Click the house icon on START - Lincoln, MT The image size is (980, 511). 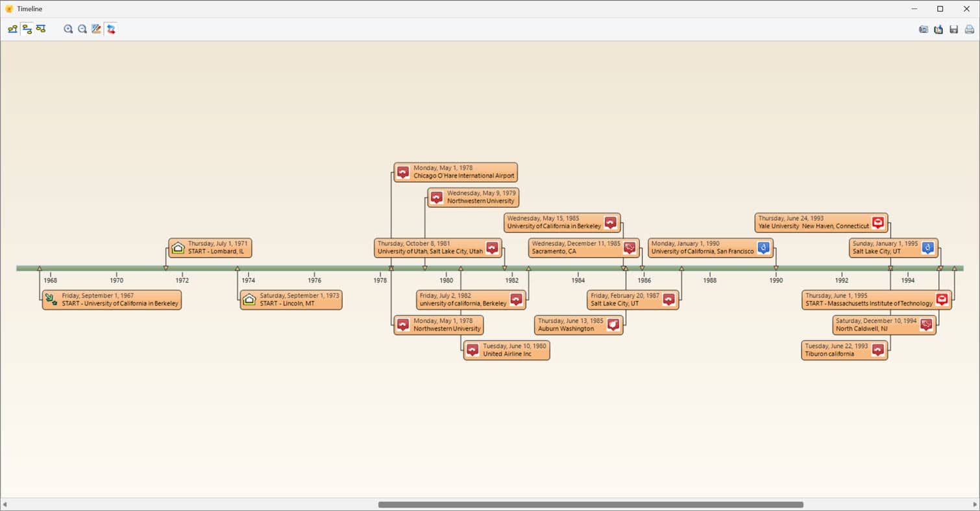tap(249, 300)
